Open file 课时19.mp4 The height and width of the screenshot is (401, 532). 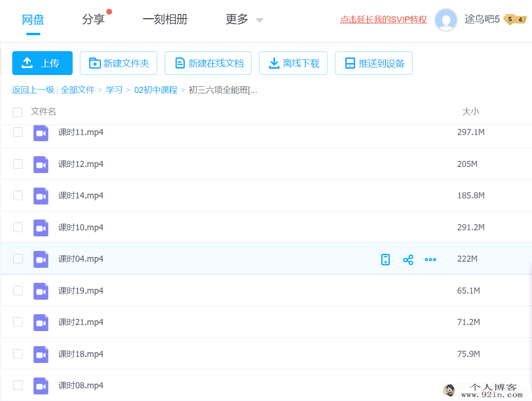(x=81, y=291)
